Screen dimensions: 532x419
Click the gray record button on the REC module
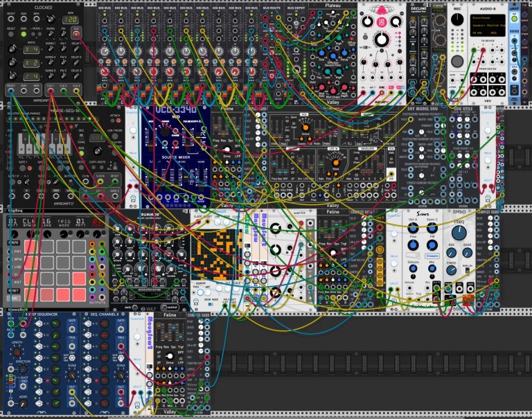457,62
